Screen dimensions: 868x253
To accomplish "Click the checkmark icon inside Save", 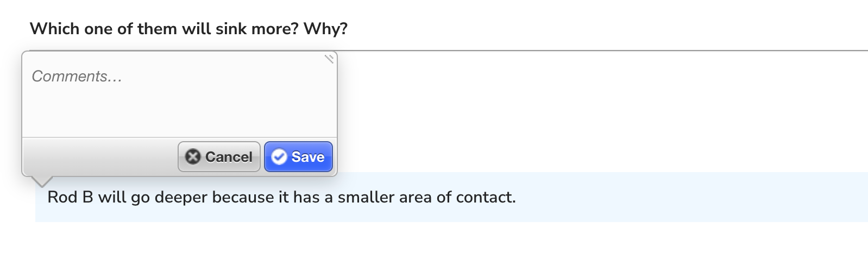I will [x=279, y=157].
